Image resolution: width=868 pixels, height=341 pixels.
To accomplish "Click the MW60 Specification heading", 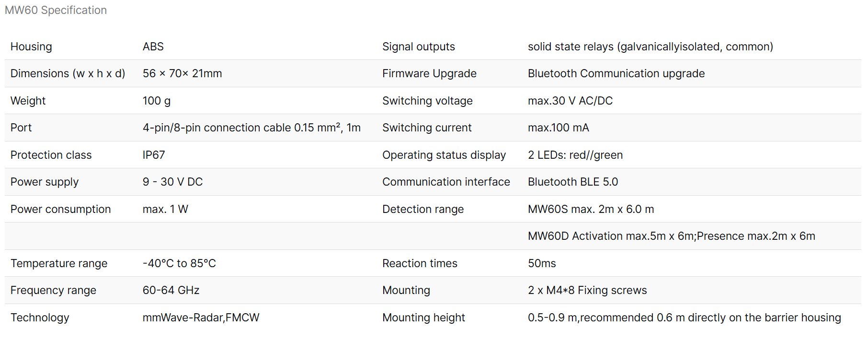I will pos(56,10).
